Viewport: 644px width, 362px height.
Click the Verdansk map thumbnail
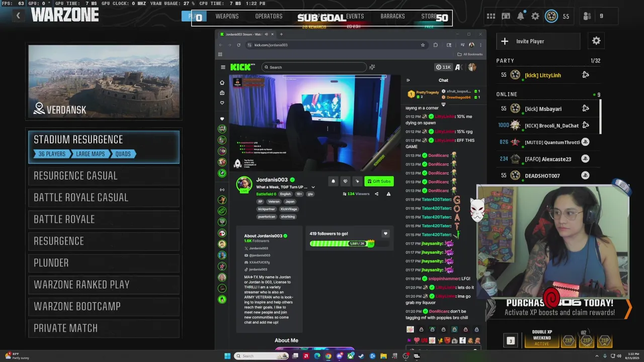104,81
